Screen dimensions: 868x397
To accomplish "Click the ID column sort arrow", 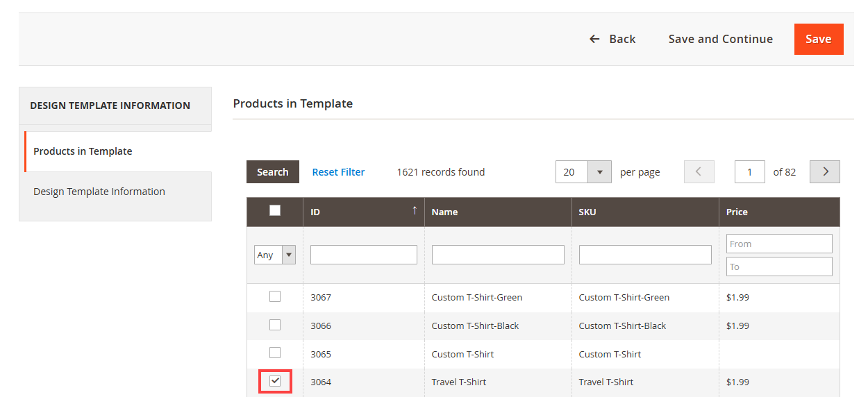I will tap(415, 211).
